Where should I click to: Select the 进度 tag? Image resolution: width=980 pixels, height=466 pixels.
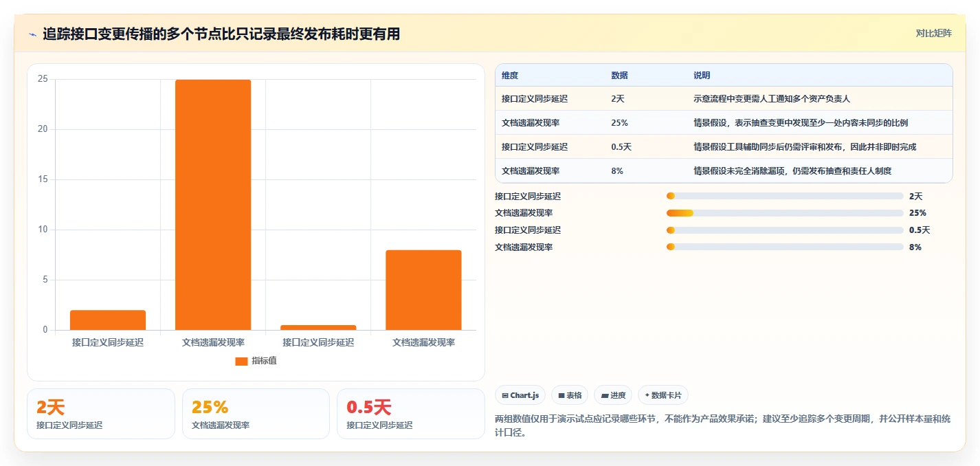(x=613, y=395)
